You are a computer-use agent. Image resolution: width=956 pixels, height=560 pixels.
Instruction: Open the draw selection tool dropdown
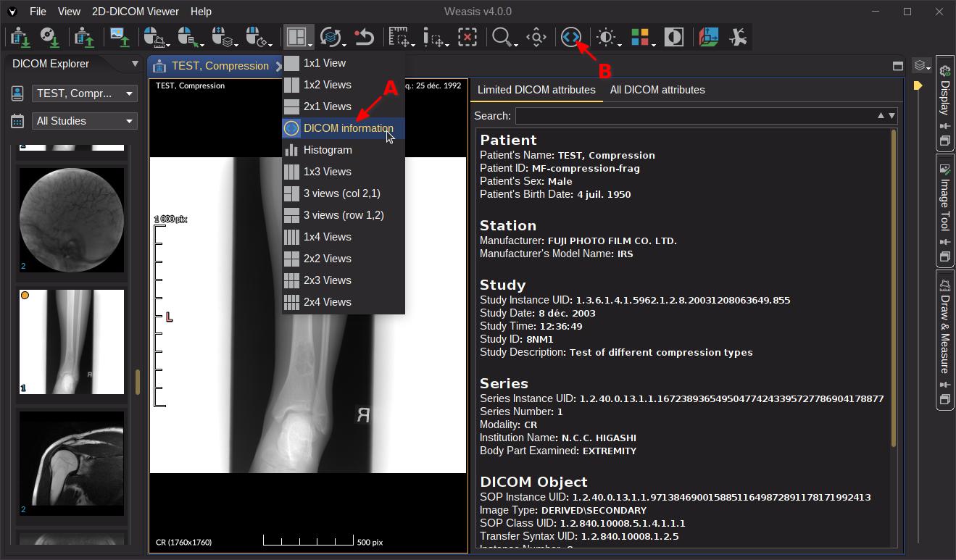tap(436, 37)
